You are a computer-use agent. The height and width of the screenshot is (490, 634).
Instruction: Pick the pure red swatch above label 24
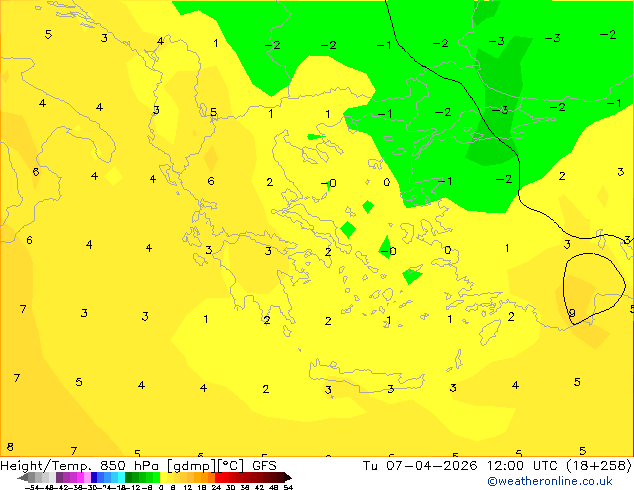coord(218,477)
